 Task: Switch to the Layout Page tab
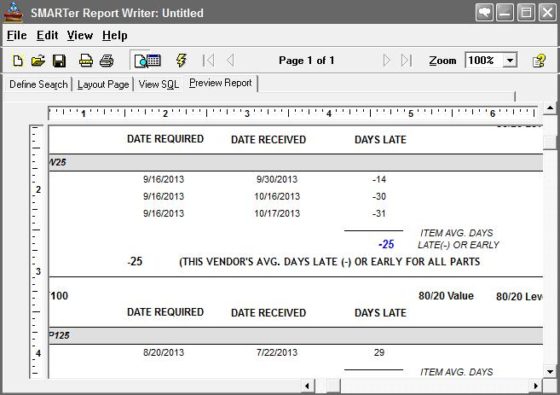103,84
